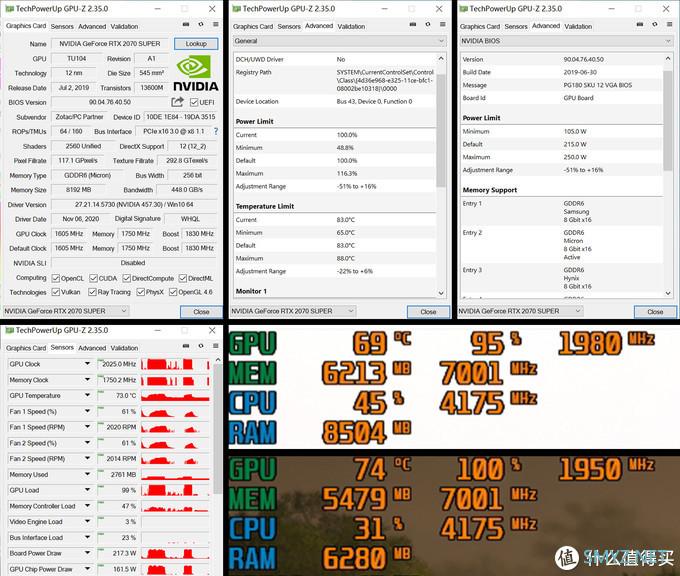The height and width of the screenshot is (576, 680).
Task: Click the Sensors window scrollbar up arrow
Action: click(x=218, y=360)
